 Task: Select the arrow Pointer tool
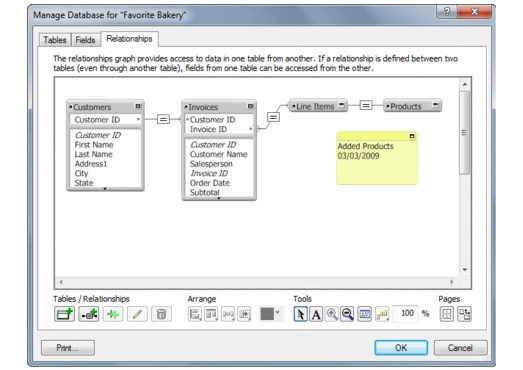(x=301, y=314)
